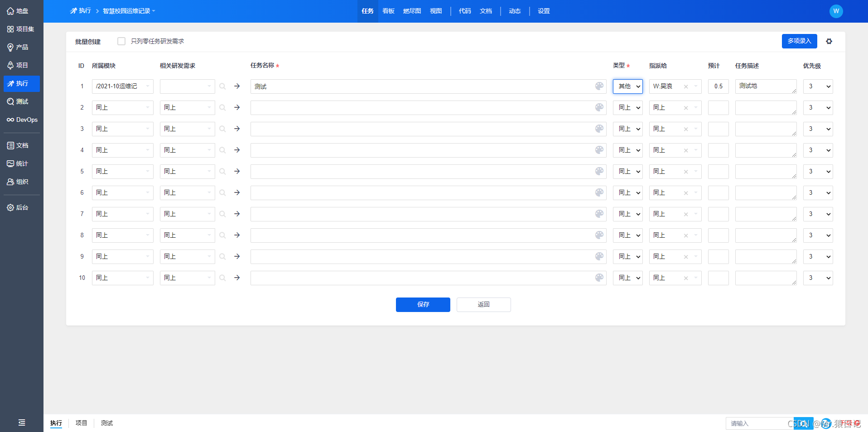The image size is (868, 432).
Task: Open the priority dropdown in row 1
Action: tap(818, 86)
